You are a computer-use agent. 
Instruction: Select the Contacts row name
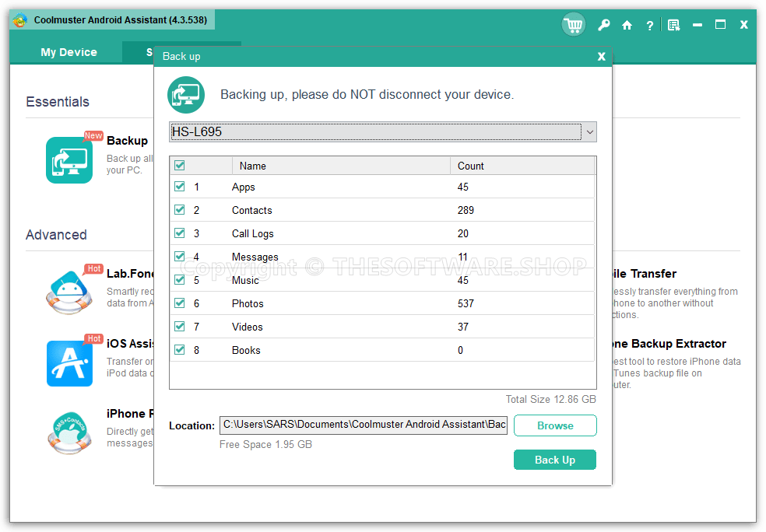[252, 210]
